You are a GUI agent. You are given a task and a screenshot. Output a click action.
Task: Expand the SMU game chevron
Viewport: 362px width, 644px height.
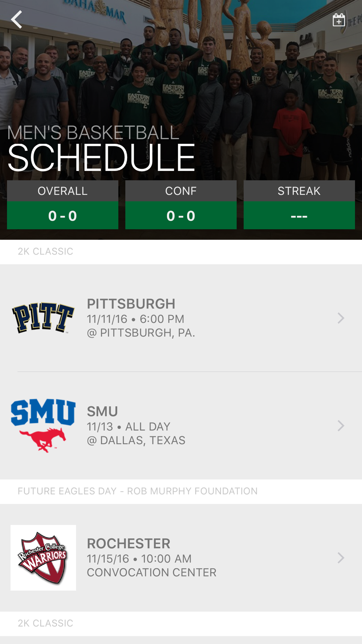341,426
